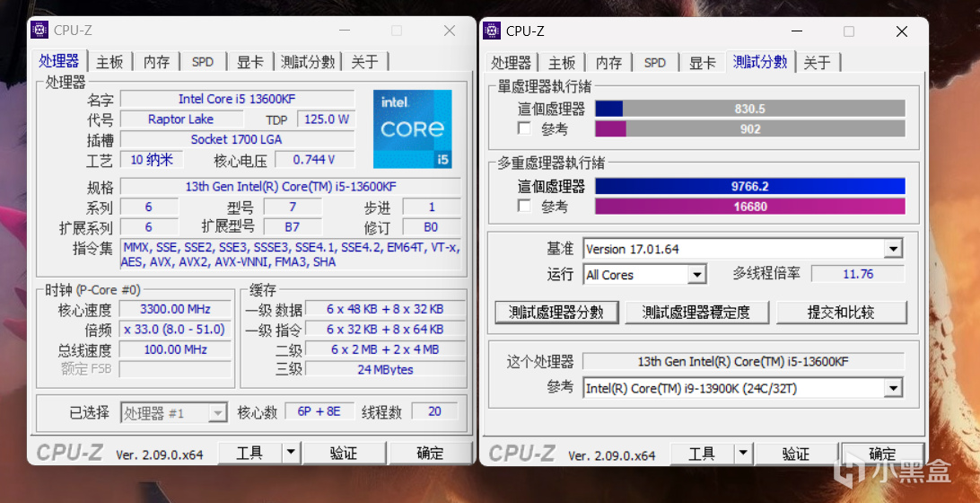Click the 扩展型号 value B7
This screenshot has width=980, height=503.
click(x=293, y=226)
